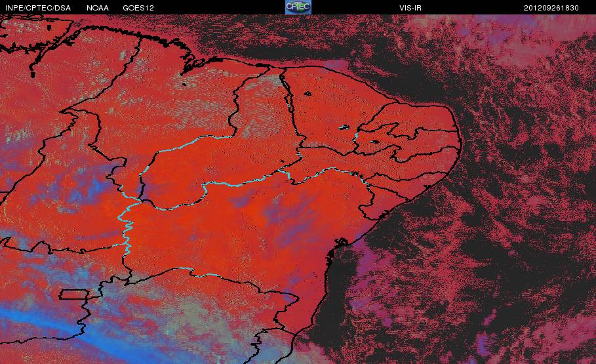Click the VIS-IR channel label
596x364 pixels.
click(410, 8)
